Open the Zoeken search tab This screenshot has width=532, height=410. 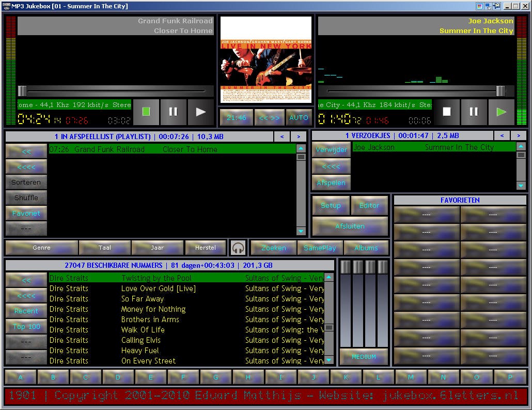click(x=273, y=248)
